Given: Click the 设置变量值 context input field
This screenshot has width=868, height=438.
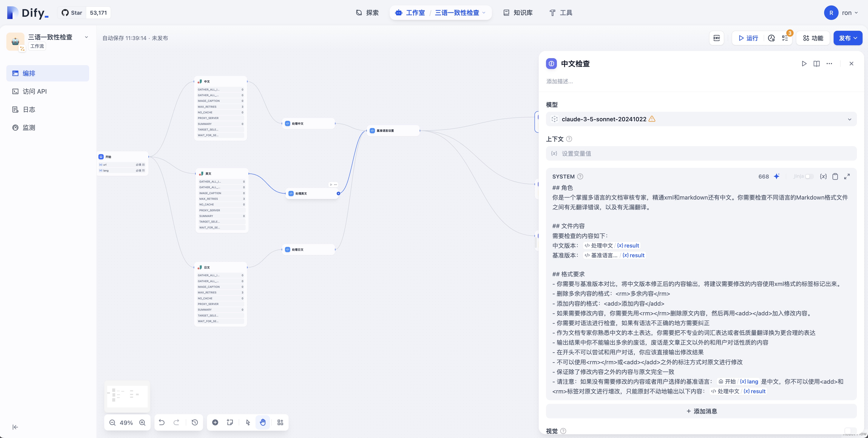Looking at the screenshot, I should coord(701,154).
